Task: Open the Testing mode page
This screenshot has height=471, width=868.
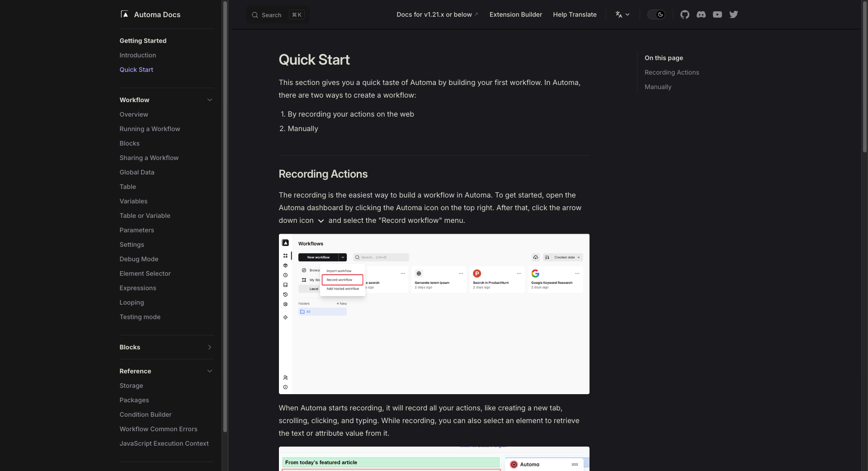Action: (x=140, y=317)
